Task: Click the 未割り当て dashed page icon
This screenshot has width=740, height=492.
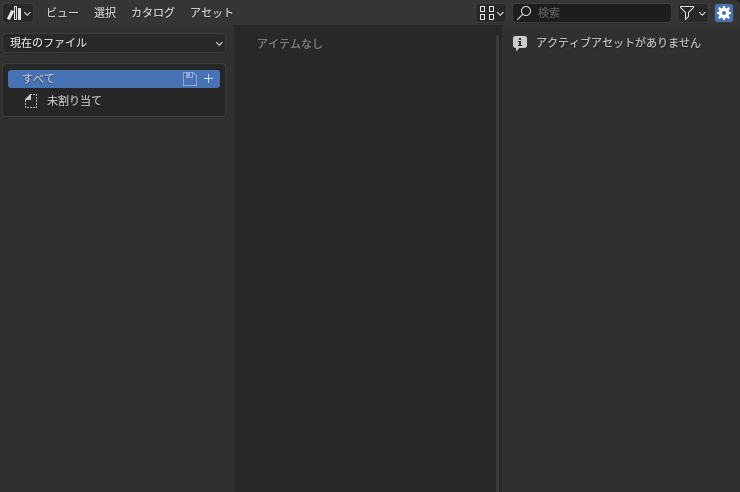Action: click(31, 101)
